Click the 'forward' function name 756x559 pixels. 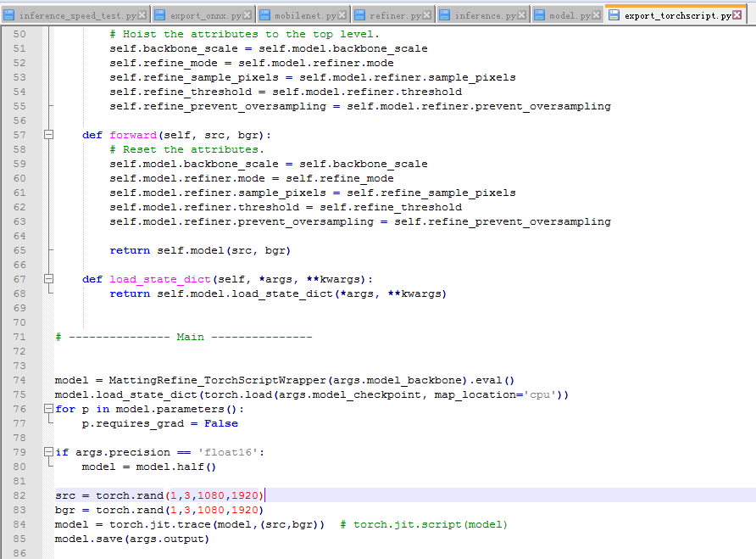coord(133,135)
